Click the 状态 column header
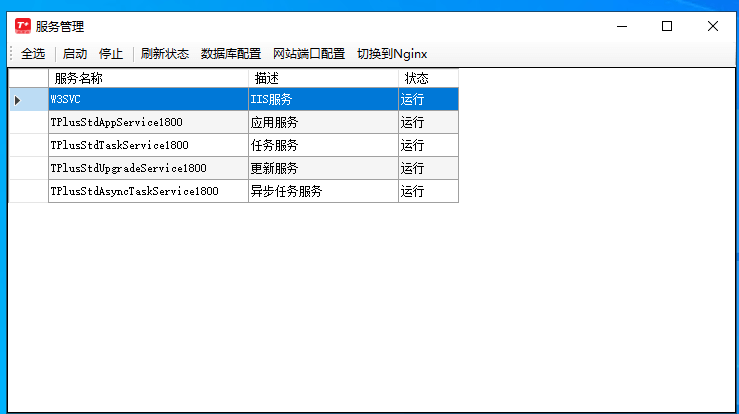The image size is (739, 414). click(x=428, y=78)
